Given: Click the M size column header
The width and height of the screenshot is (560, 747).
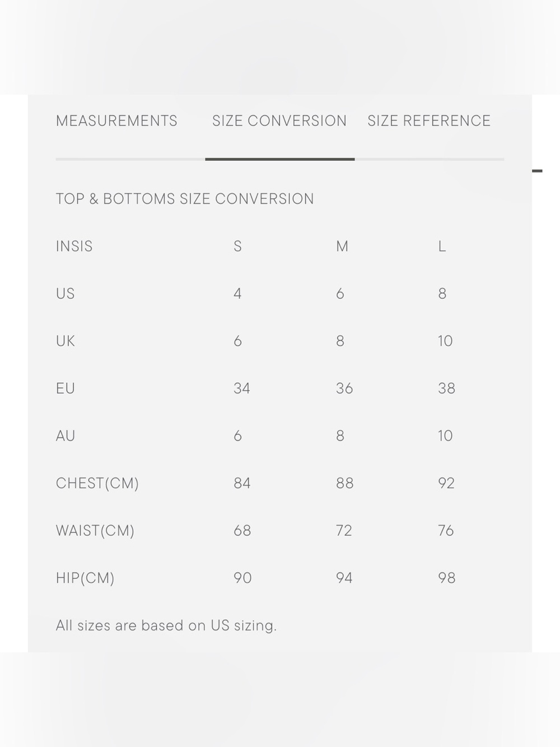Looking at the screenshot, I should tap(342, 247).
